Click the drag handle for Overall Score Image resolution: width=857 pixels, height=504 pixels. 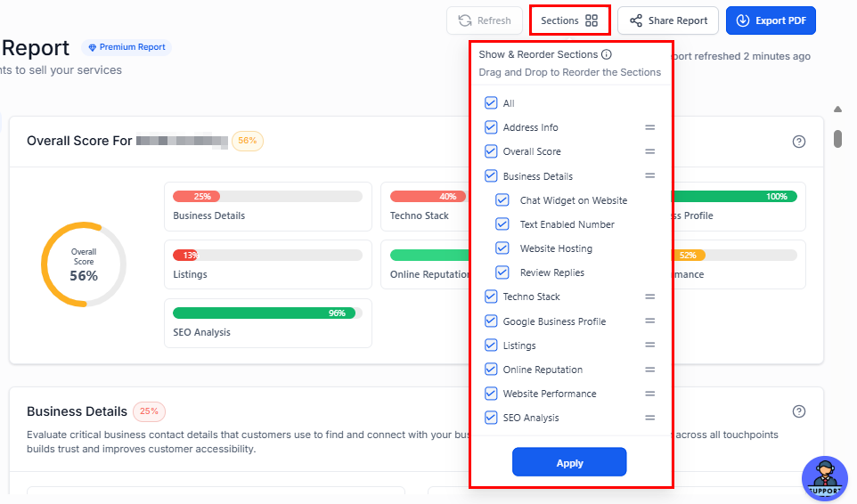click(x=649, y=151)
